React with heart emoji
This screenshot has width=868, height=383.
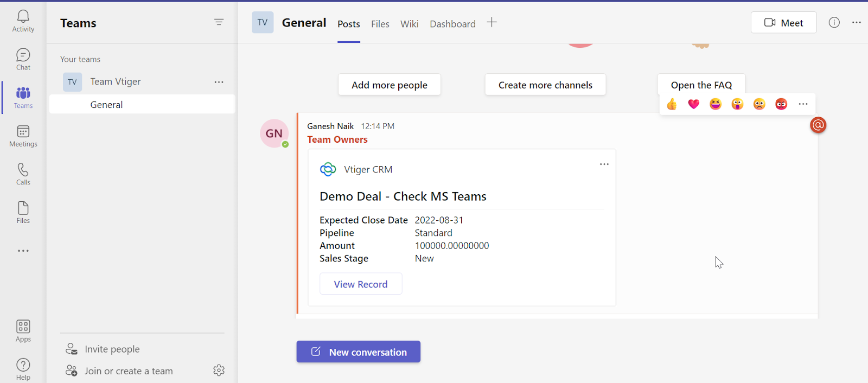pos(694,104)
